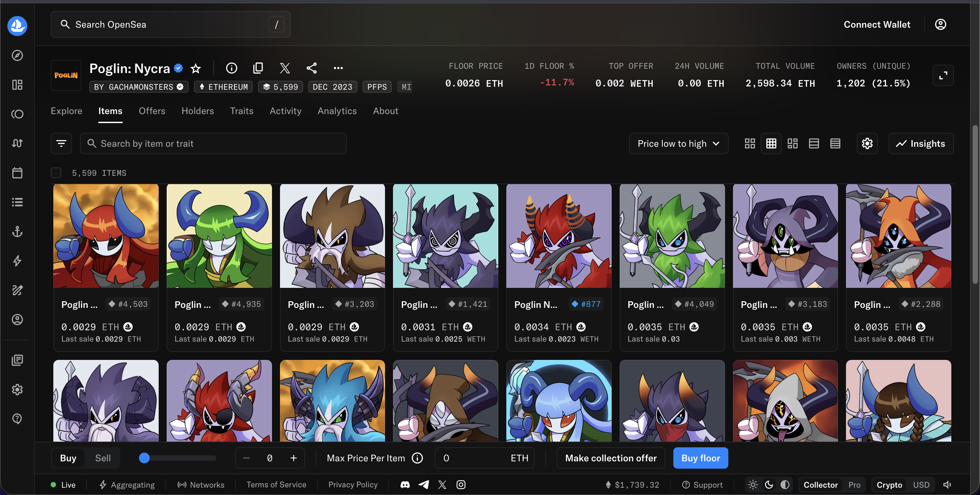Open the Telegram link in footer
This screenshot has width=980, height=495.
424,485
